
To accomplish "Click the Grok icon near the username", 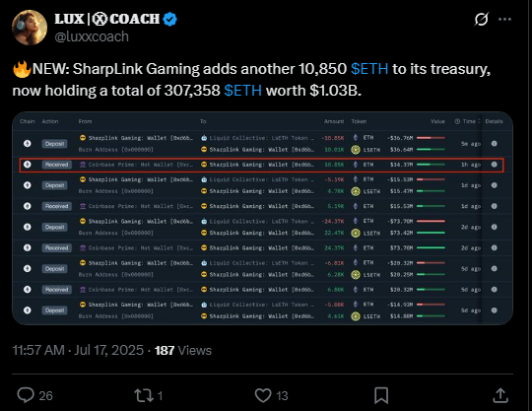I will tap(482, 19).
